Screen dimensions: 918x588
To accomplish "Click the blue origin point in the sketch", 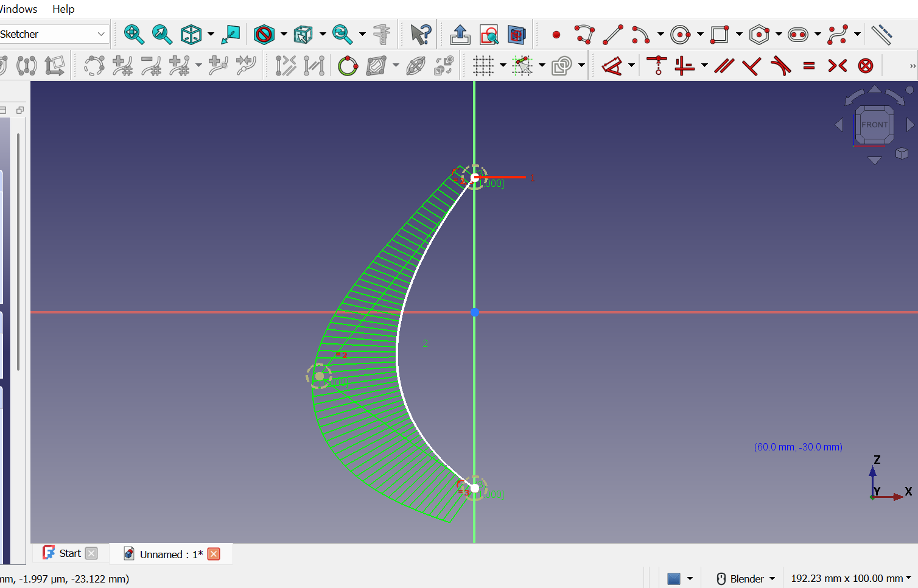I will [475, 312].
